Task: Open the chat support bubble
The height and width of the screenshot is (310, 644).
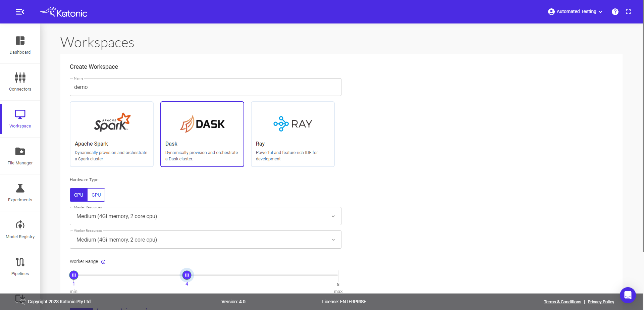Action: [x=628, y=295]
